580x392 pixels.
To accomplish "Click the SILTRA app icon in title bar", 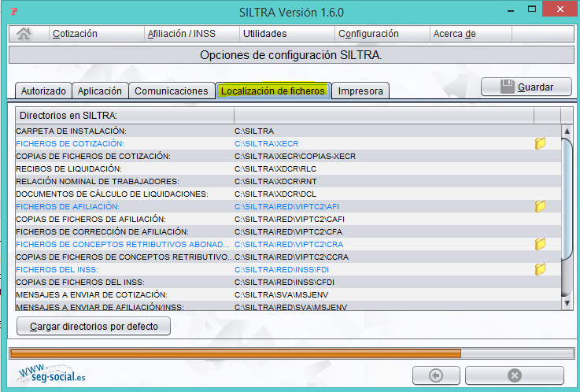I will [x=14, y=12].
